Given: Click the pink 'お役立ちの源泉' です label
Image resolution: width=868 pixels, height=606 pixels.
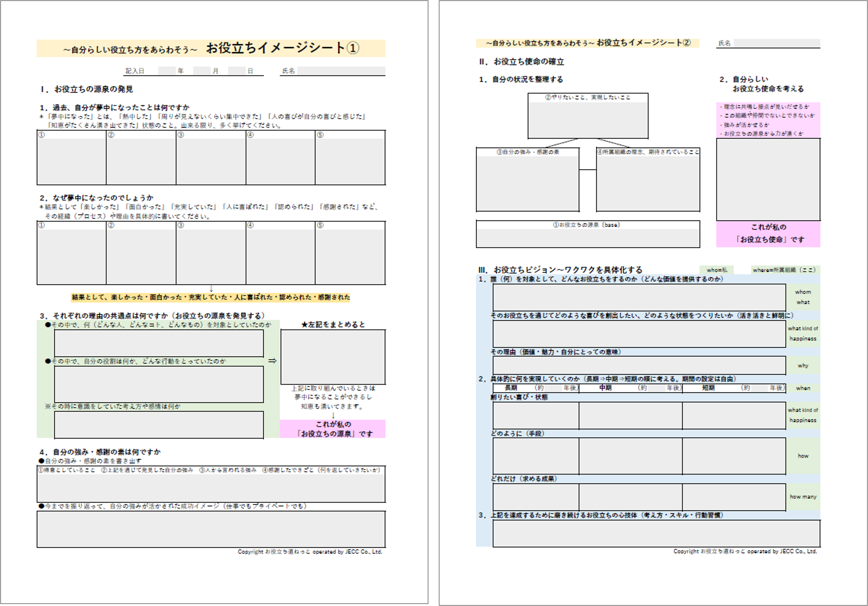Looking at the screenshot, I should (333, 429).
